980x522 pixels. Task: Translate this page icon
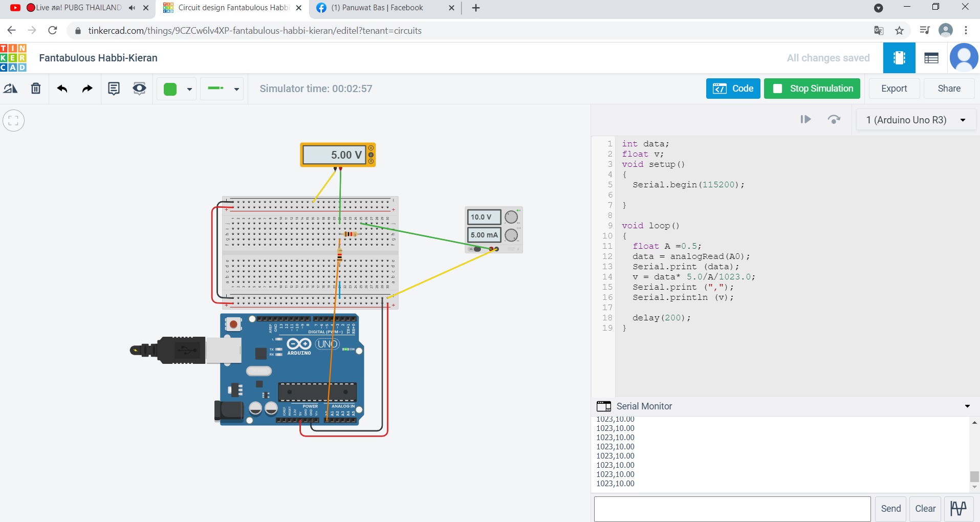[x=879, y=30]
